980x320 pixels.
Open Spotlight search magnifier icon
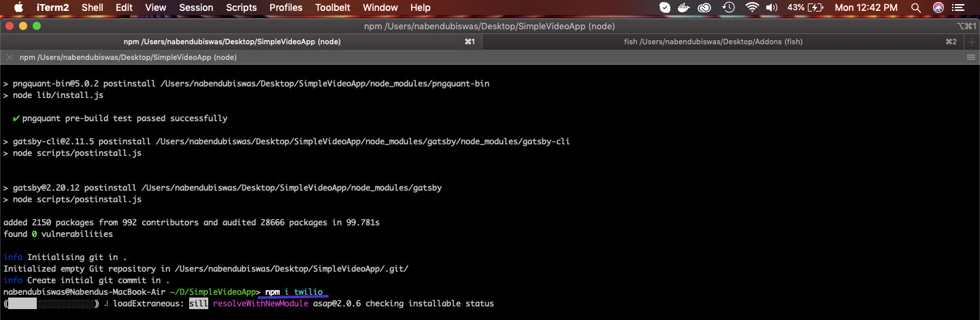pyautogui.click(x=917, y=7)
